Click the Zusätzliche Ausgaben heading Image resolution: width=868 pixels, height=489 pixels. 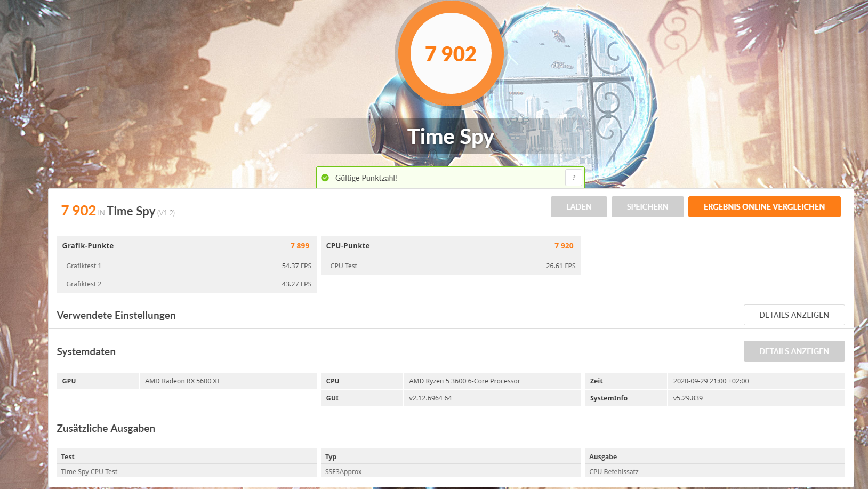coord(106,428)
